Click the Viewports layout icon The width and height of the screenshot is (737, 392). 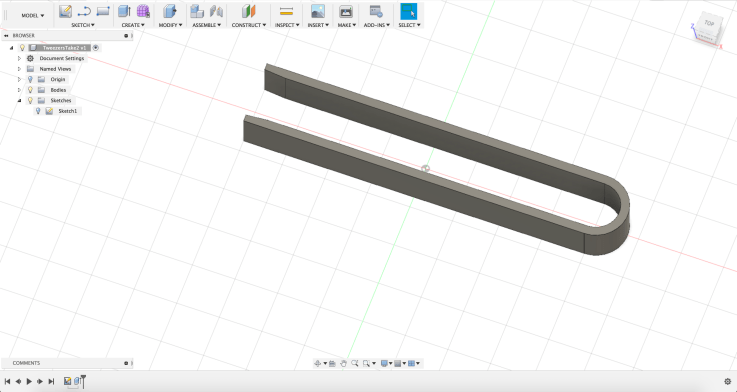(x=411, y=363)
